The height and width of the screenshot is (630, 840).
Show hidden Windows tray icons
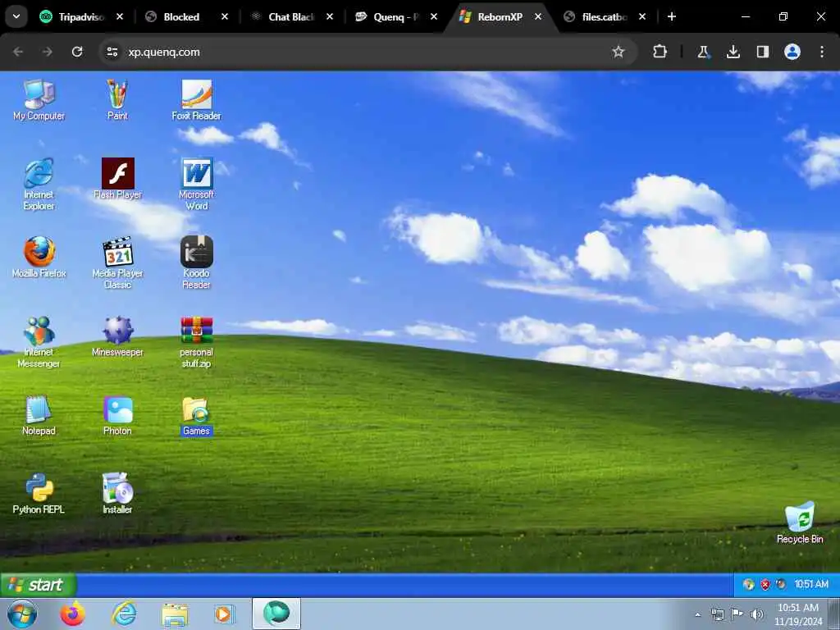click(697, 614)
